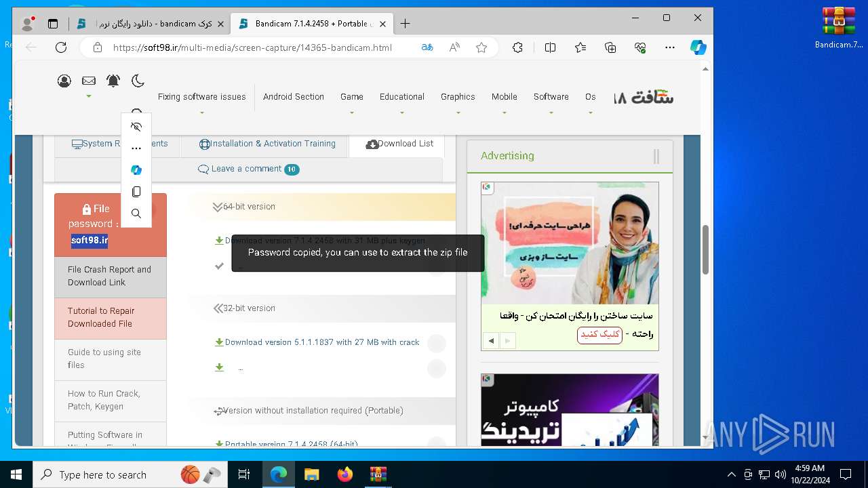
Task: Open Task View on taskbar
Action: click(x=244, y=474)
